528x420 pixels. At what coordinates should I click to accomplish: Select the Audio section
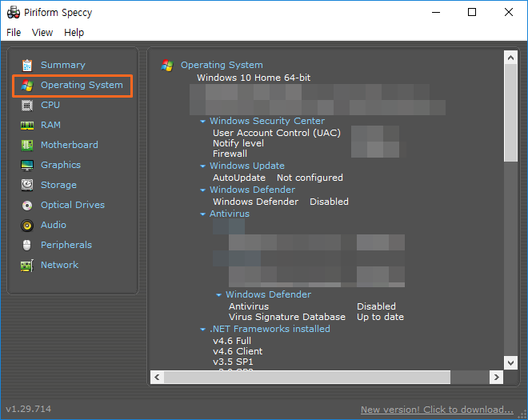coord(54,225)
